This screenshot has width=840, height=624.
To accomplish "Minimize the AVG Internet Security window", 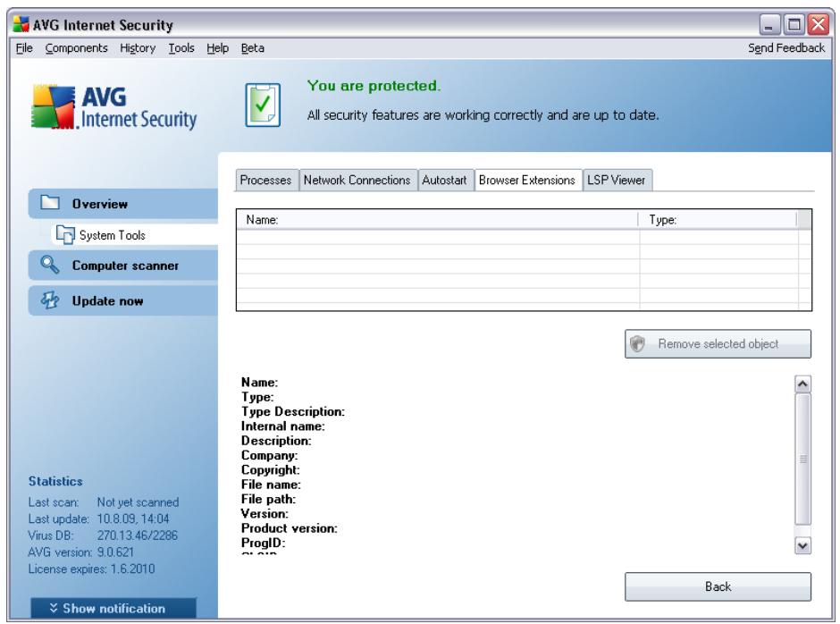I will tap(769, 24).
